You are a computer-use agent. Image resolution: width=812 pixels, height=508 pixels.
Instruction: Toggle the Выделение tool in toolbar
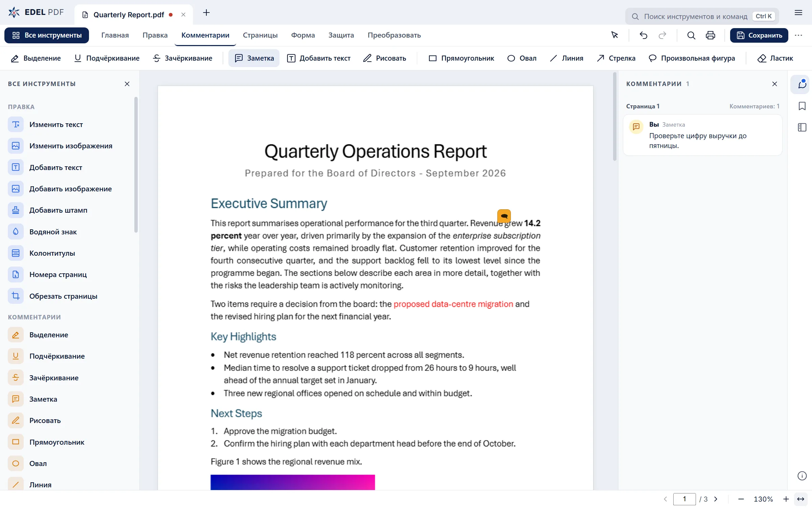click(x=36, y=58)
